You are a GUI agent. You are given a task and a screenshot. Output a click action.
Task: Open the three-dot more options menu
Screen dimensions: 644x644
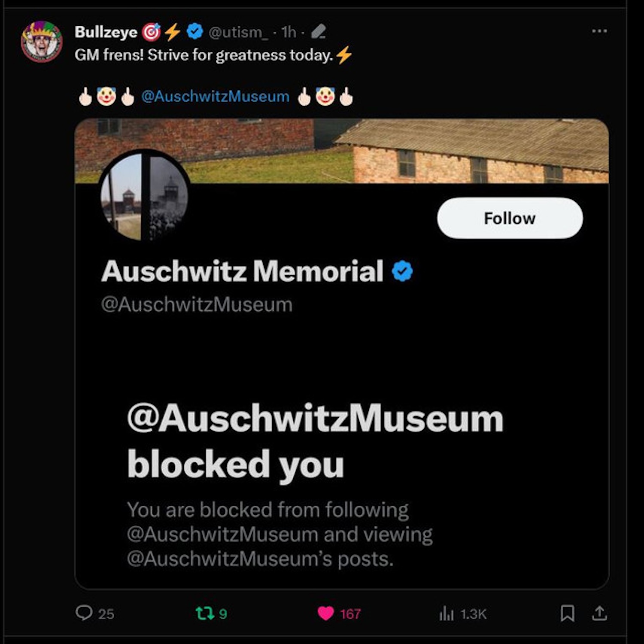point(599,31)
